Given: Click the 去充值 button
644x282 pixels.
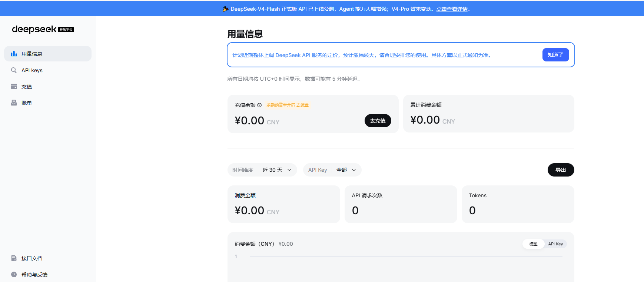Looking at the screenshot, I should (x=378, y=121).
